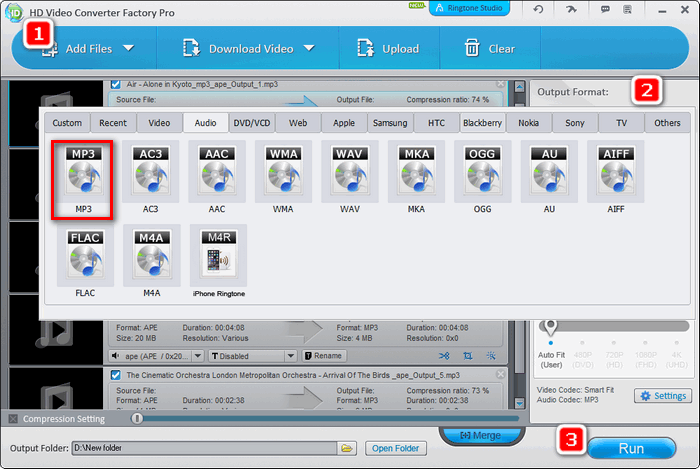The image size is (700, 469).
Task: Select the AIFF format icon
Action: point(616,172)
